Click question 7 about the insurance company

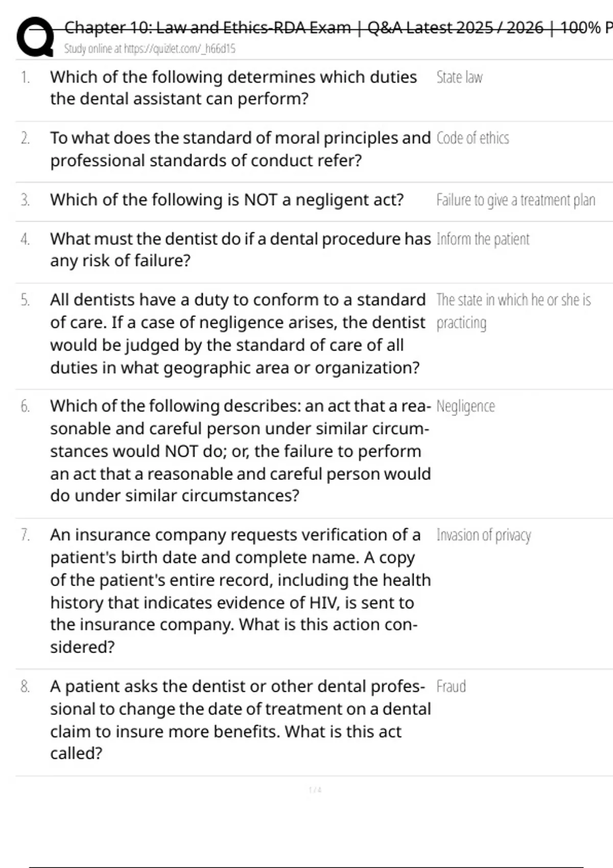pyautogui.click(x=240, y=591)
